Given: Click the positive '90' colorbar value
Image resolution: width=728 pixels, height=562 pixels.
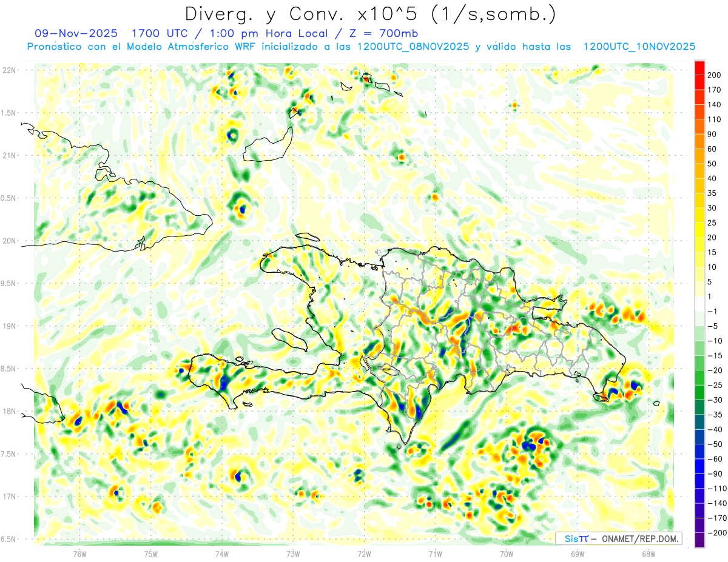Looking at the screenshot, I should point(712,134).
